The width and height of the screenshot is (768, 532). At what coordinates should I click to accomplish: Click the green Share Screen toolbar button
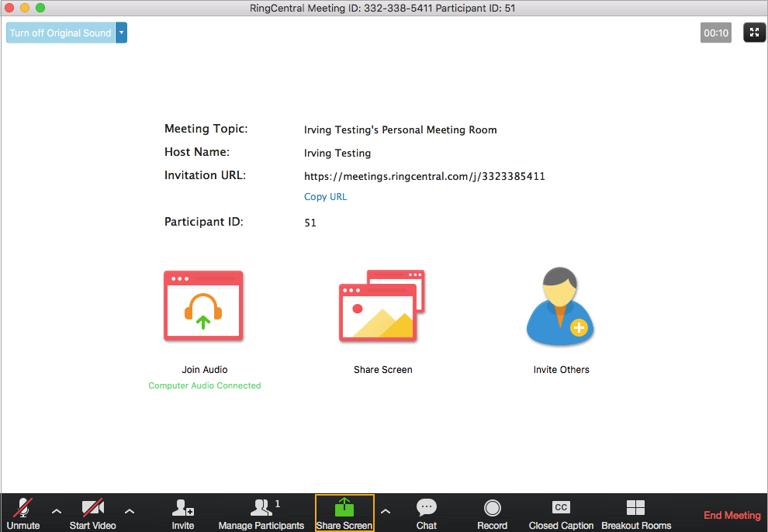(x=344, y=513)
